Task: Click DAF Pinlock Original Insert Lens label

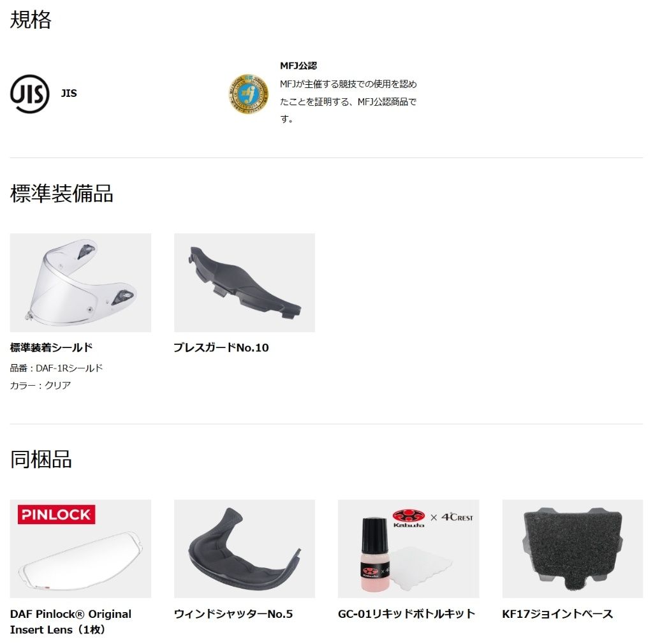Action: [71, 622]
